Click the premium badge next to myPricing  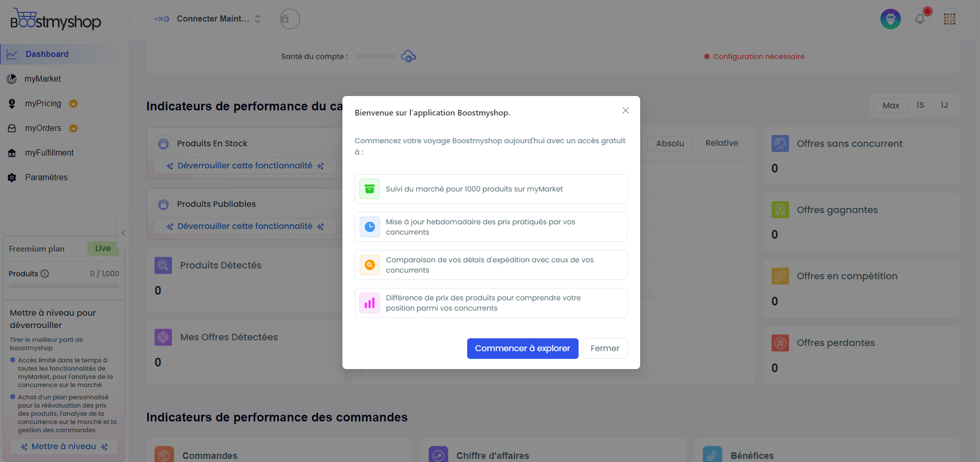pos(73,104)
